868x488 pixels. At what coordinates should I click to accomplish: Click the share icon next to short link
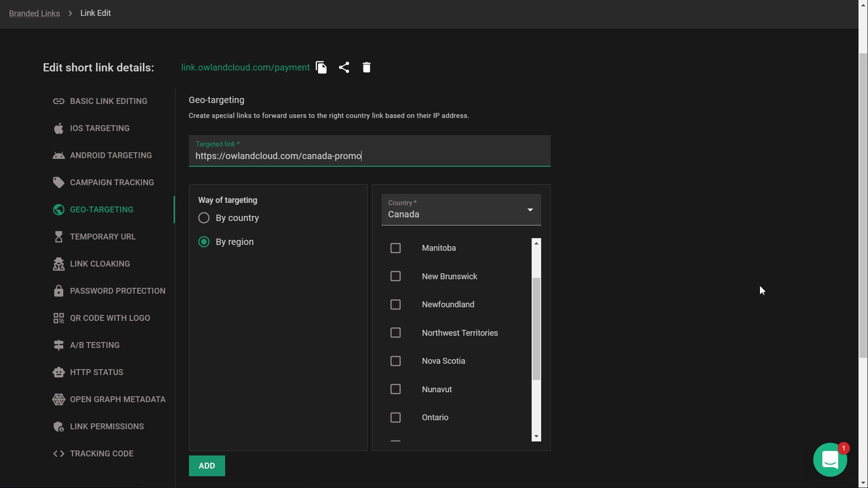(344, 67)
